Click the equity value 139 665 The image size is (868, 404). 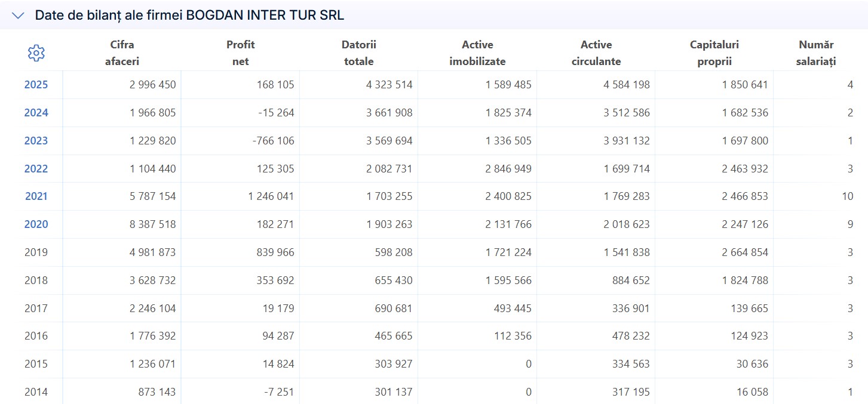click(749, 309)
